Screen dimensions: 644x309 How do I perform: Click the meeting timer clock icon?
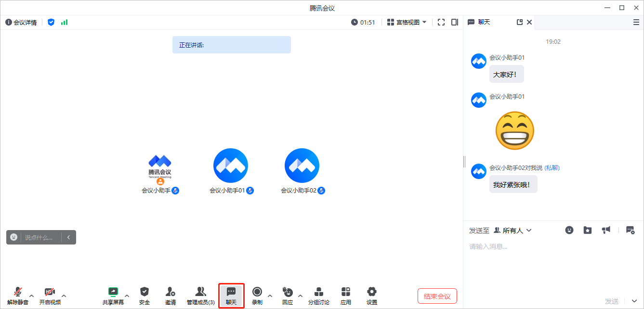pyautogui.click(x=355, y=22)
